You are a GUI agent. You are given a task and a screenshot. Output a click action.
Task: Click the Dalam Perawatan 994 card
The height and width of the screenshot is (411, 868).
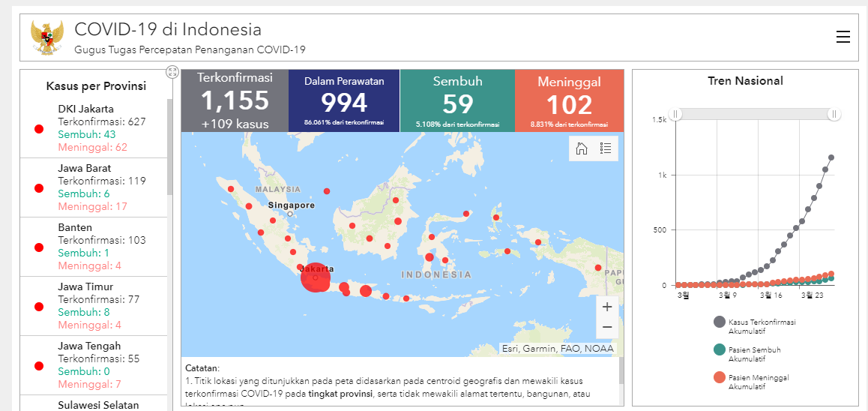pyautogui.click(x=344, y=100)
